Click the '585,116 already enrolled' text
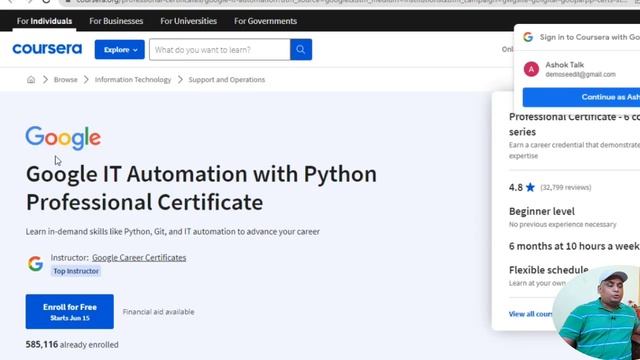 pyautogui.click(x=72, y=344)
